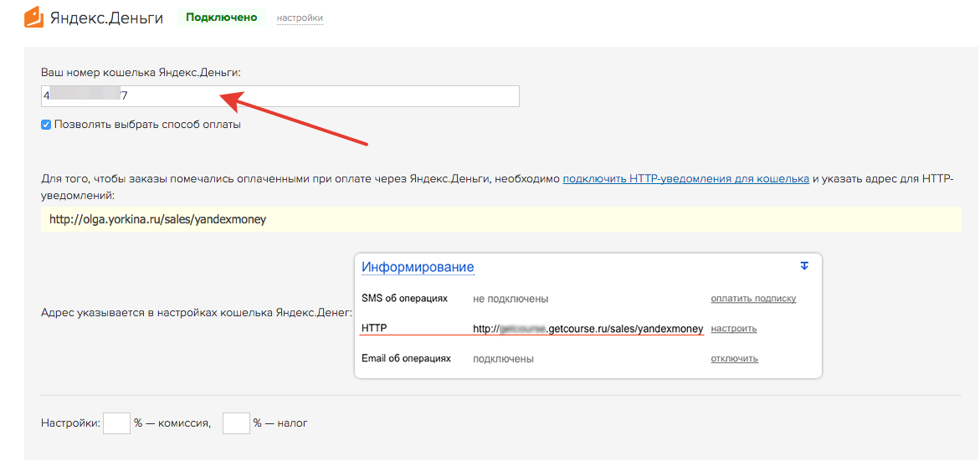The height and width of the screenshot is (466, 980).
Task: Click the Яндекс.Деньги wallet logo icon
Action: tap(33, 18)
